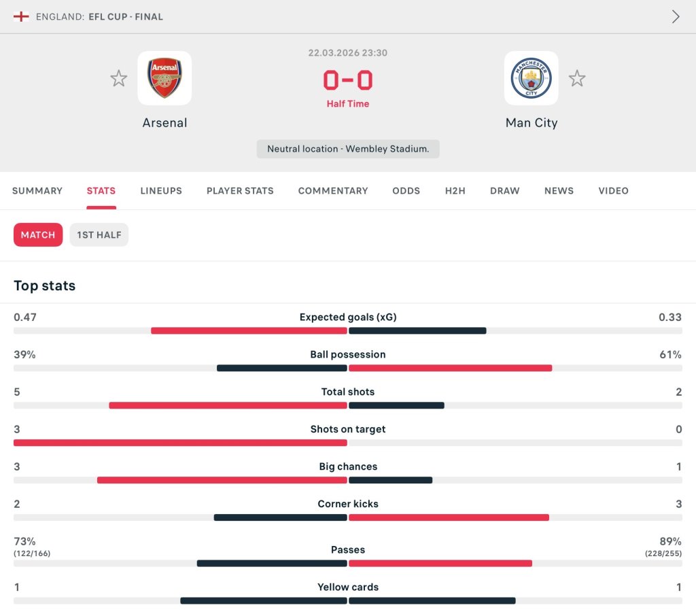Click the Arsenal team name

(x=164, y=122)
